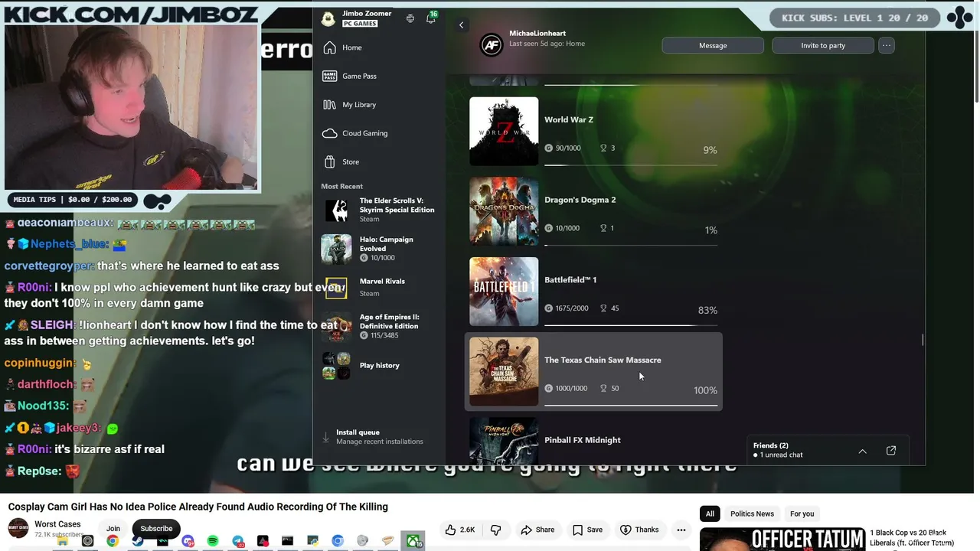
Task: Click the '1 Black Cop vs 20 Black Liberals' title
Action: pyautogui.click(x=911, y=538)
